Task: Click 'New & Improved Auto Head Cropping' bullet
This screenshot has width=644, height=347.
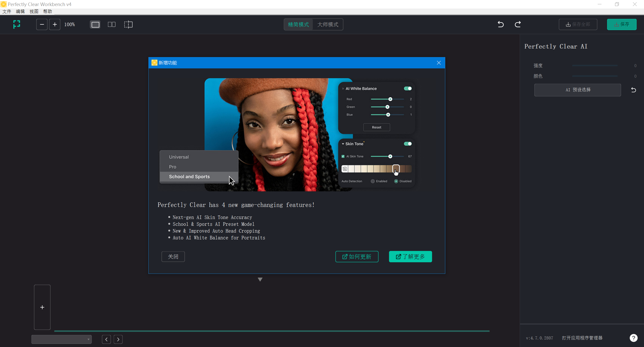Action: [x=216, y=231]
